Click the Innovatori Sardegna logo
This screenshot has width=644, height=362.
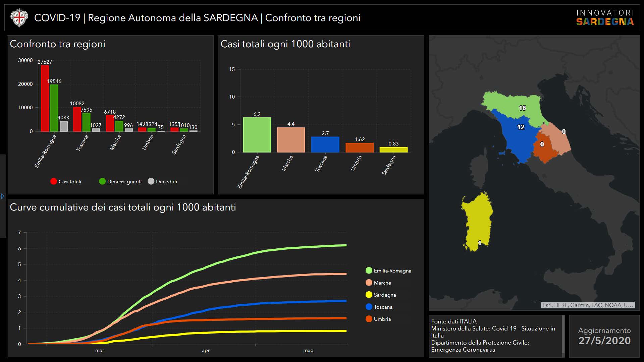[x=605, y=18]
